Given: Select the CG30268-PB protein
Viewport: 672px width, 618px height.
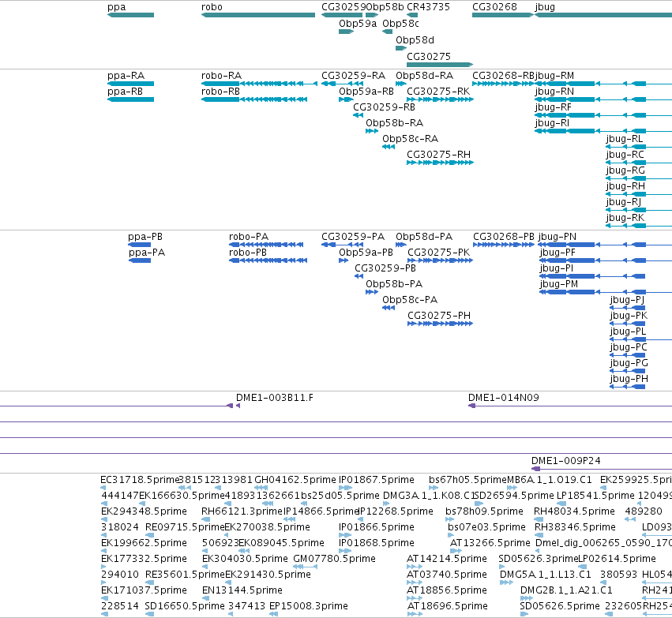Looking at the screenshot, I should [504, 245].
